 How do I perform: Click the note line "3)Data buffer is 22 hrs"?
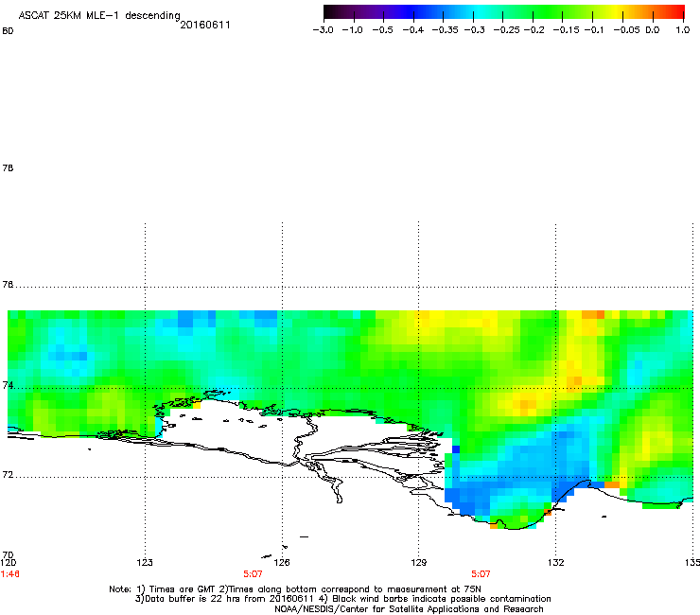[x=342, y=599]
